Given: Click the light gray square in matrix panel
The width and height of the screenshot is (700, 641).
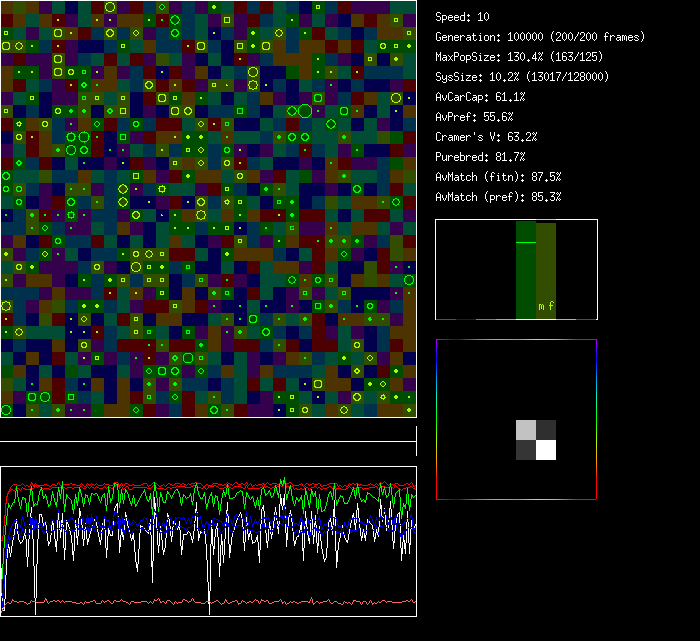Looking at the screenshot, I should 526,430.
